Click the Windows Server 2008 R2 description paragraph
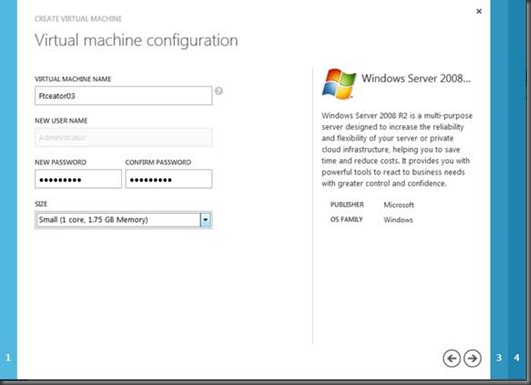 (397, 149)
